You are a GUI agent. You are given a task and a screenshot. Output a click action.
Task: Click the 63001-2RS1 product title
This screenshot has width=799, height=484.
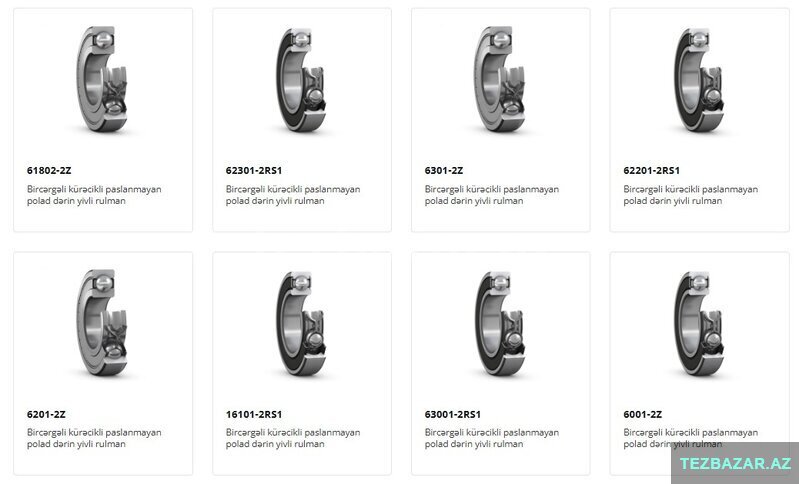[452, 414]
